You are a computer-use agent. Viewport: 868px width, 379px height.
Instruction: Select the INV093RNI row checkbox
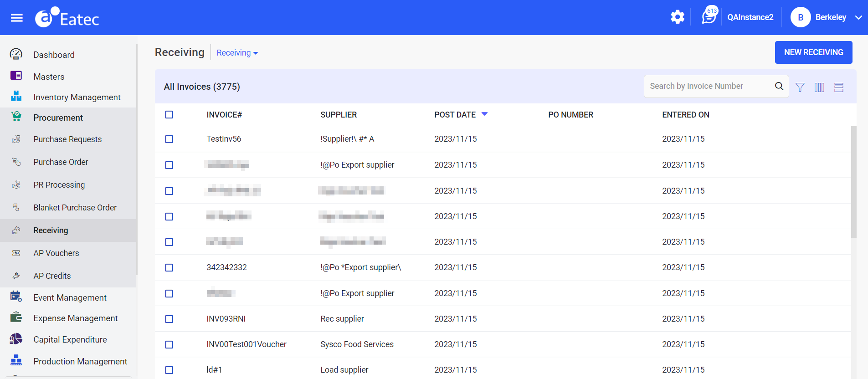click(x=169, y=319)
